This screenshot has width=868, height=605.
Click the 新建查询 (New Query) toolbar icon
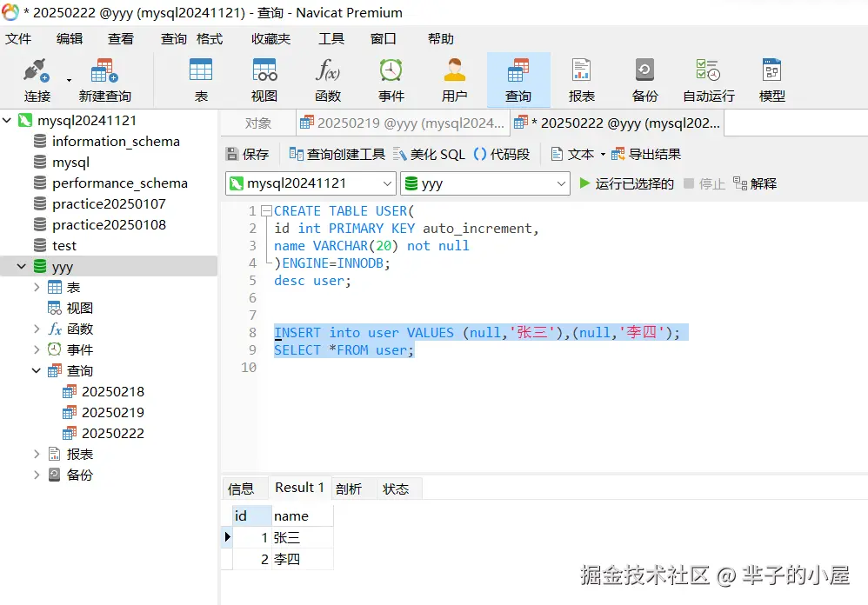click(104, 80)
